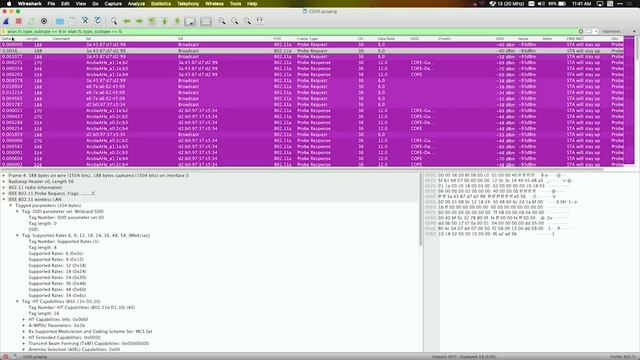Open the Statistics menu

tap(161, 4)
